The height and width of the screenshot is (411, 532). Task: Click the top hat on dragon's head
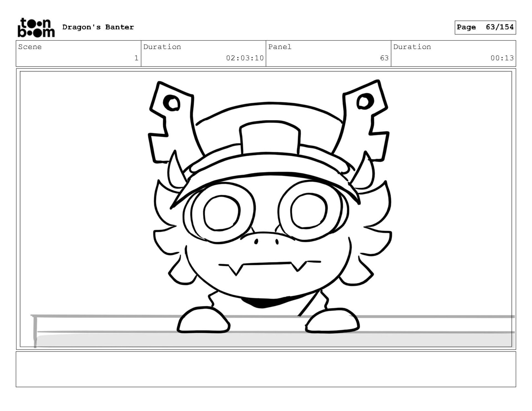coord(270,138)
